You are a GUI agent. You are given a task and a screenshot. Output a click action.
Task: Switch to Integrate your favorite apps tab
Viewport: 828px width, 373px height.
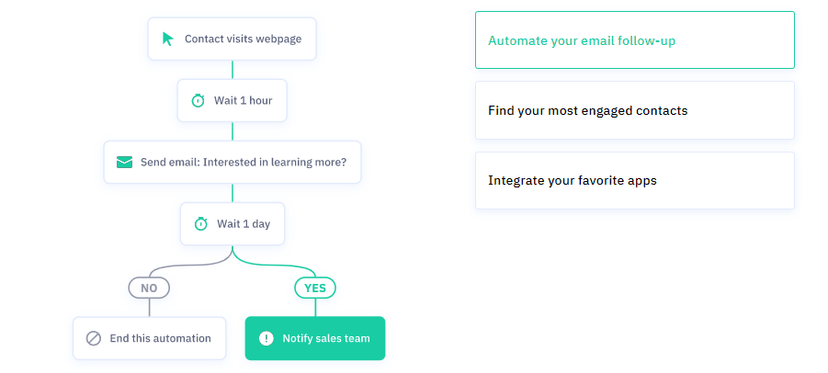(635, 181)
